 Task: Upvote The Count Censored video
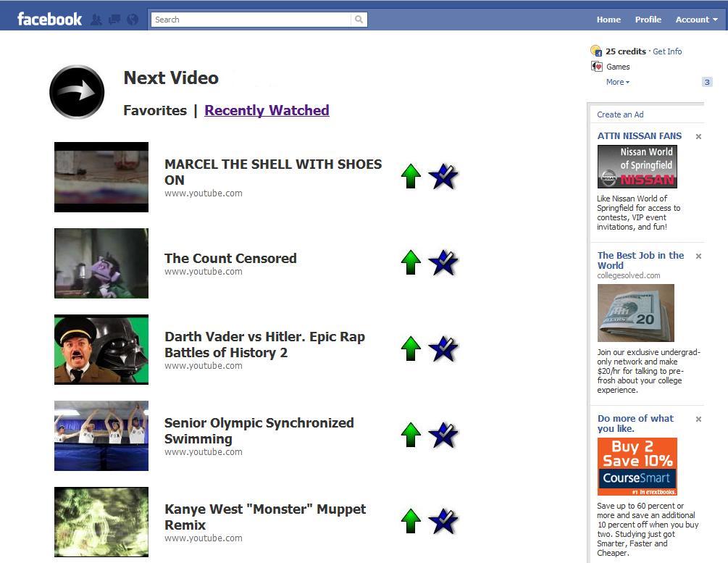pyautogui.click(x=411, y=262)
